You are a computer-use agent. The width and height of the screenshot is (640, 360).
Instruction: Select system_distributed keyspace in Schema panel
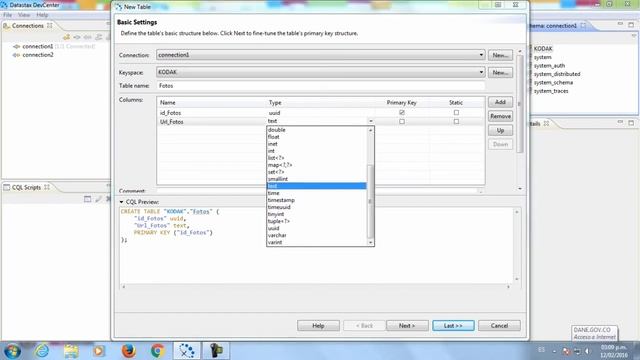[x=557, y=74]
